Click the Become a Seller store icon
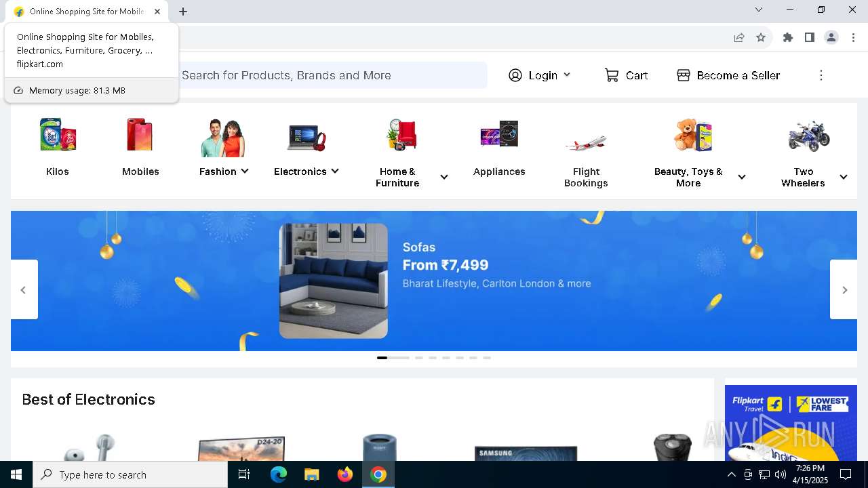This screenshot has width=868, height=488. [x=684, y=75]
